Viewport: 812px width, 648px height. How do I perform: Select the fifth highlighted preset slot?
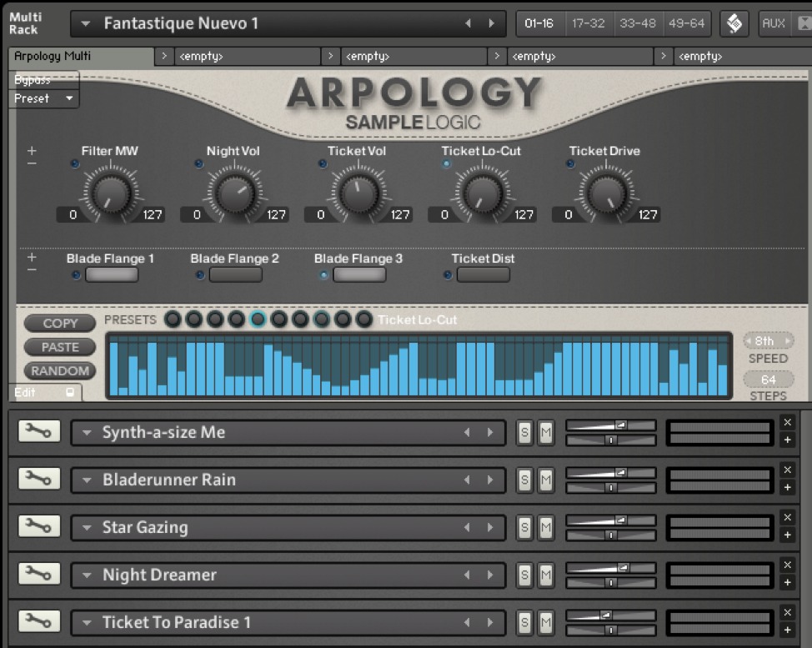coord(258,319)
